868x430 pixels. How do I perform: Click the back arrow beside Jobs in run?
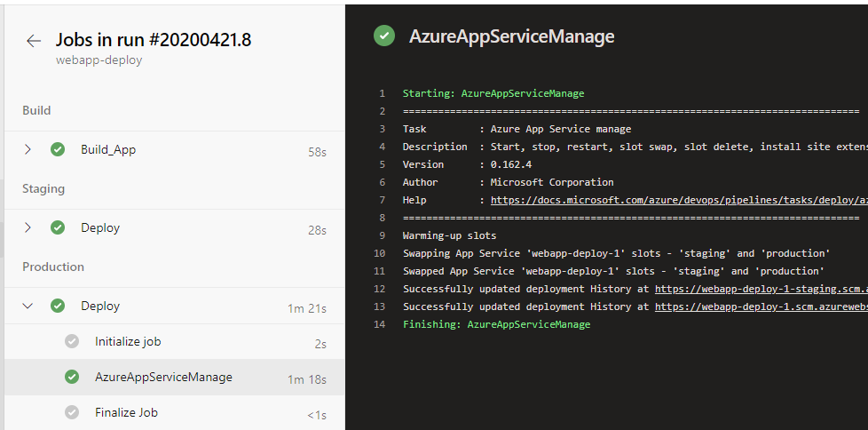click(34, 41)
